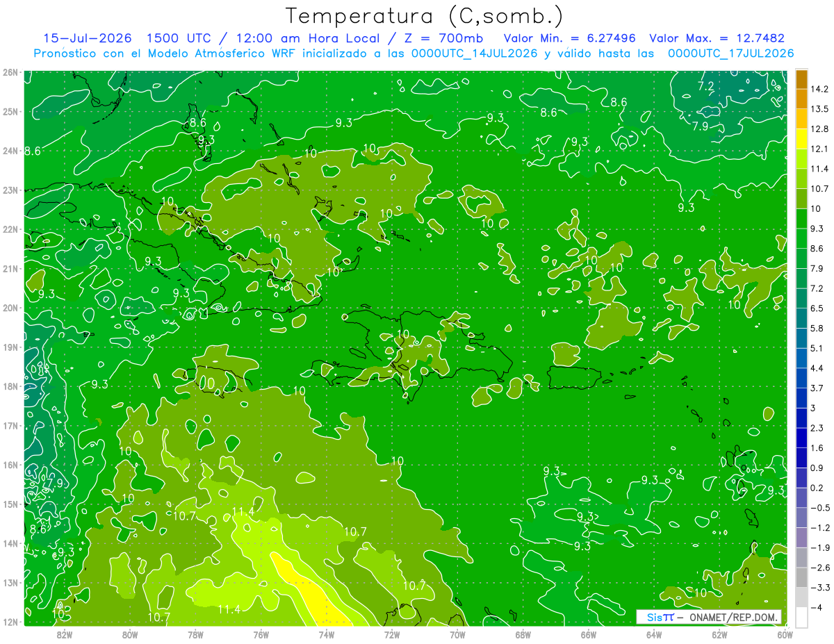Click the colorbar label "3.7"
The height and width of the screenshot is (644, 834).
[x=817, y=388]
